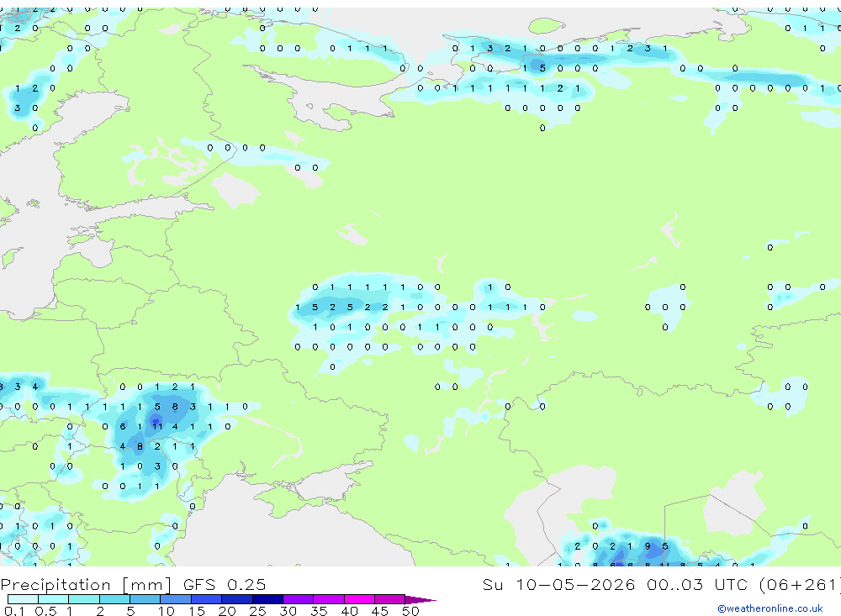Select the 5–10 mm legend color box
The height and width of the screenshot is (616, 841).
point(145,599)
